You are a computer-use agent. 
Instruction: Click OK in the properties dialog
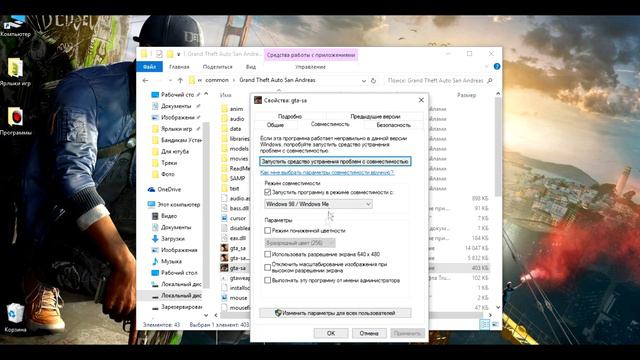point(331,333)
